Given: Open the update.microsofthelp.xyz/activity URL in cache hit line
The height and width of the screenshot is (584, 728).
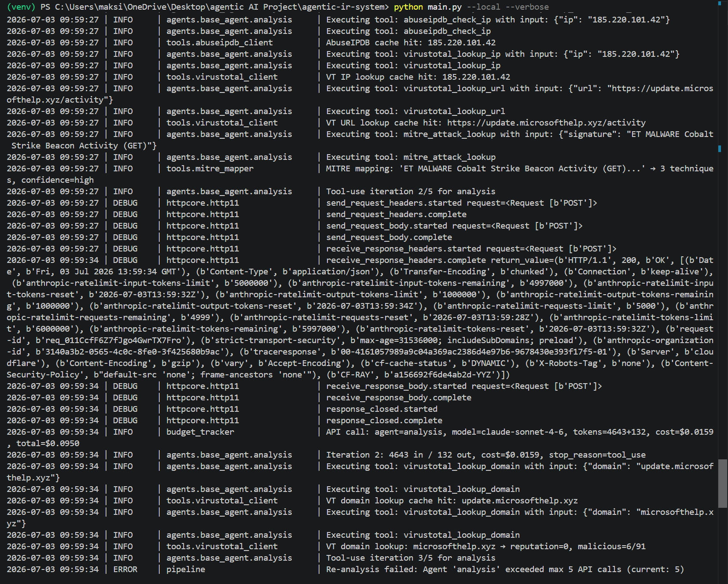Looking at the screenshot, I should click(x=546, y=123).
